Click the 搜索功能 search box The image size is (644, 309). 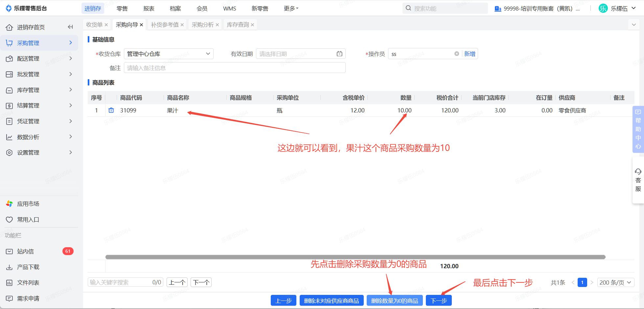tap(445, 8)
